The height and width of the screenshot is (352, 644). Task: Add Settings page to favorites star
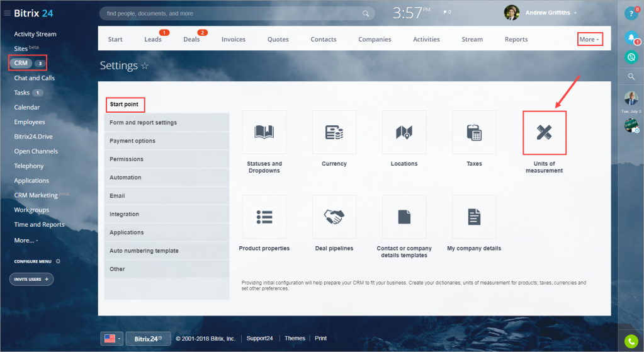(x=145, y=65)
